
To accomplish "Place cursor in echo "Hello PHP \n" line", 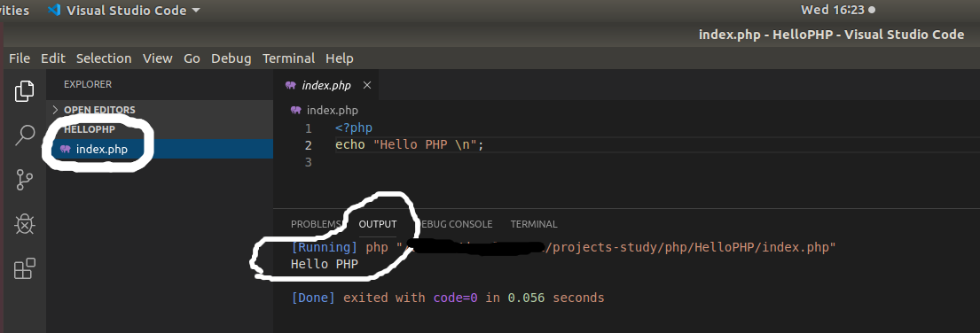I will tap(410, 145).
